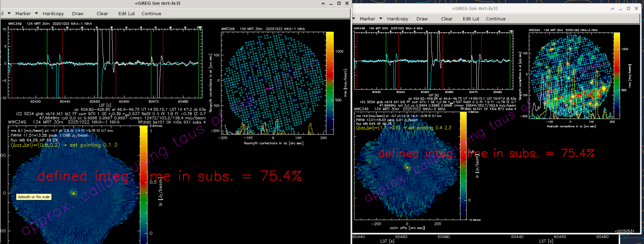644x244 pixels.
Task: Maximize the right GREG window
Action: pos(628,8)
